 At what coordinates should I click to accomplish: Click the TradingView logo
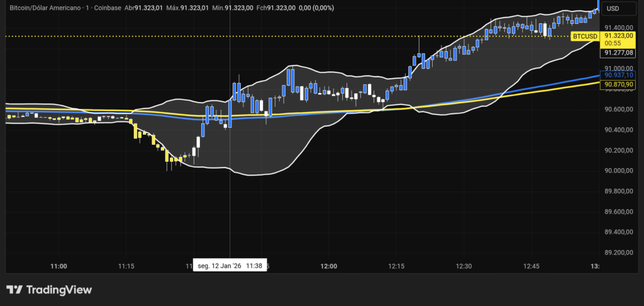49,290
